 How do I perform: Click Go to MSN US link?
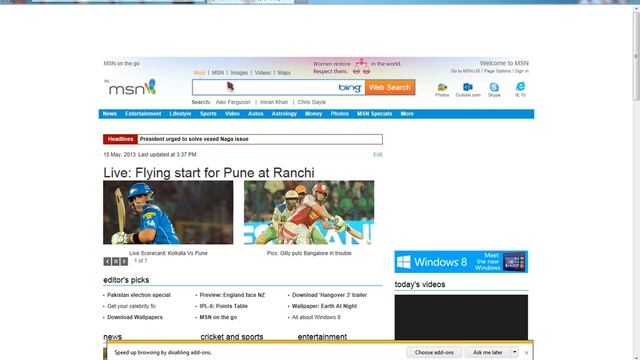[465, 71]
